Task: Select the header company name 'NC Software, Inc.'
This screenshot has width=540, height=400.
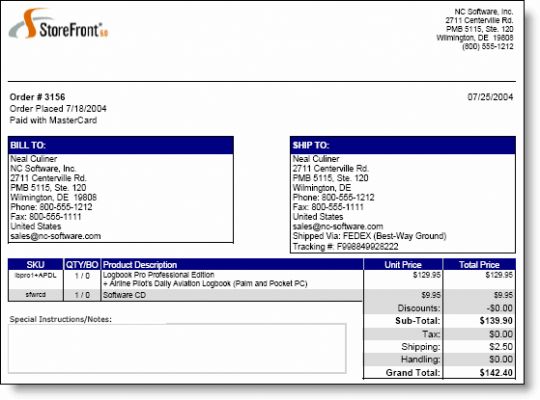Action: (484, 12)
